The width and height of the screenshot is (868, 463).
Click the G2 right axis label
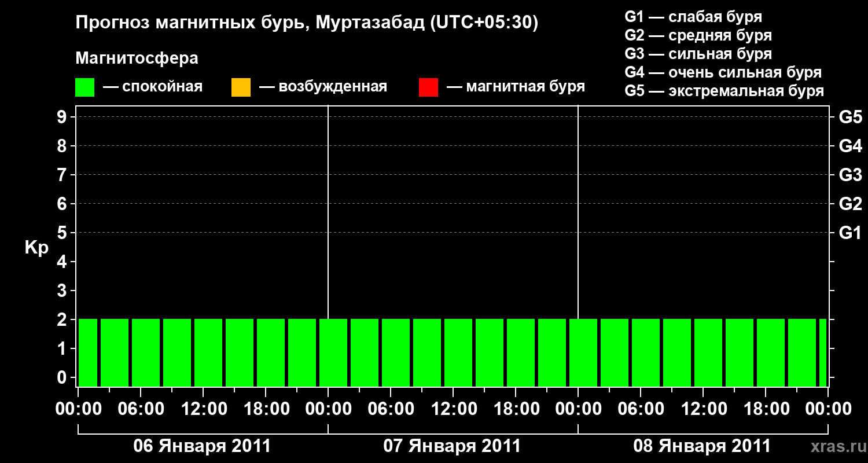[x=850, y=204]
